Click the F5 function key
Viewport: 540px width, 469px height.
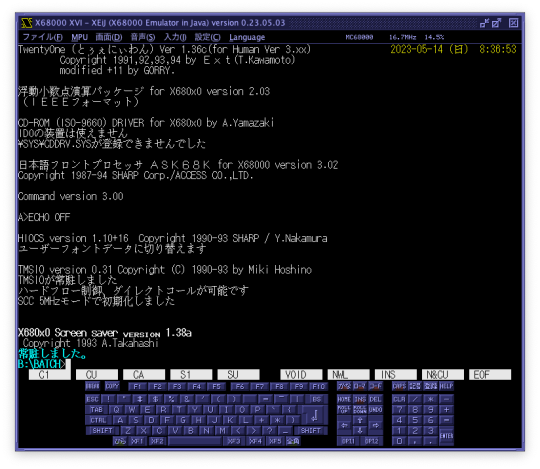point(216,386)
